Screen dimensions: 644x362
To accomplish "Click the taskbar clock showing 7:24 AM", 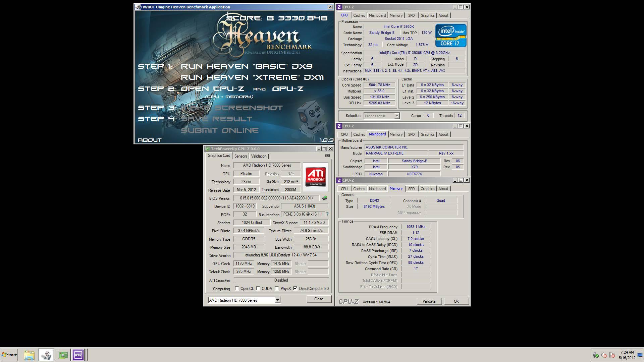I will pyautogui.click(x=627, y=355).
